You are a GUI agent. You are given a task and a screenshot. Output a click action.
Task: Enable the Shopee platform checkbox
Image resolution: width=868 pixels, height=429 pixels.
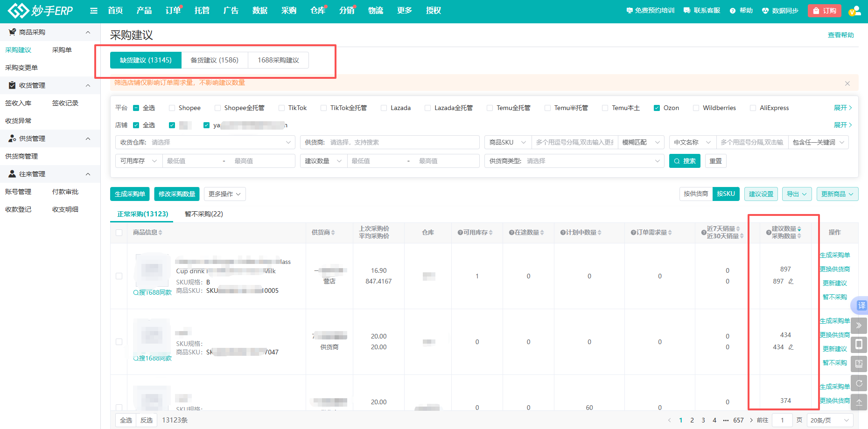(172, 108)
